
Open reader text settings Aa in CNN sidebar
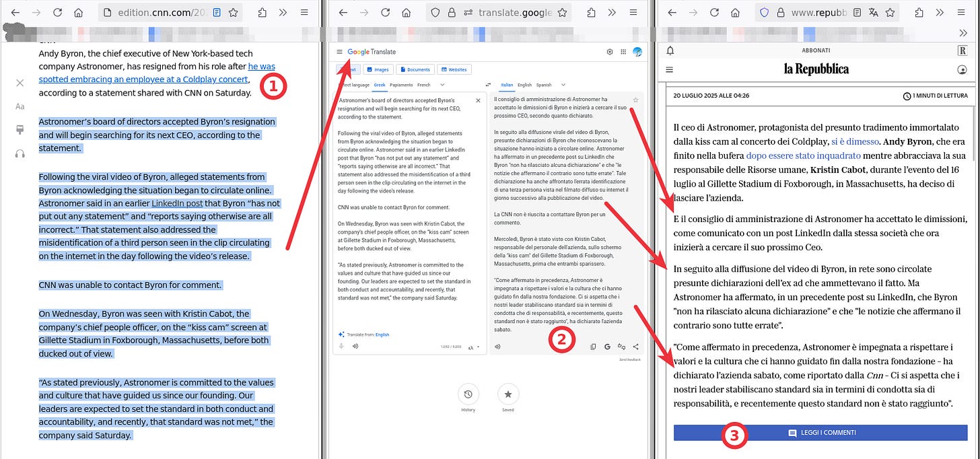[20, 106]
